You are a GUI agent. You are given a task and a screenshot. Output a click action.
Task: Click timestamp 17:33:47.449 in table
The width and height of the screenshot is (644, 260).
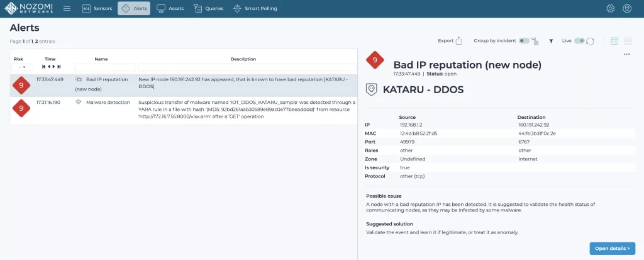(x=50, y=79)
